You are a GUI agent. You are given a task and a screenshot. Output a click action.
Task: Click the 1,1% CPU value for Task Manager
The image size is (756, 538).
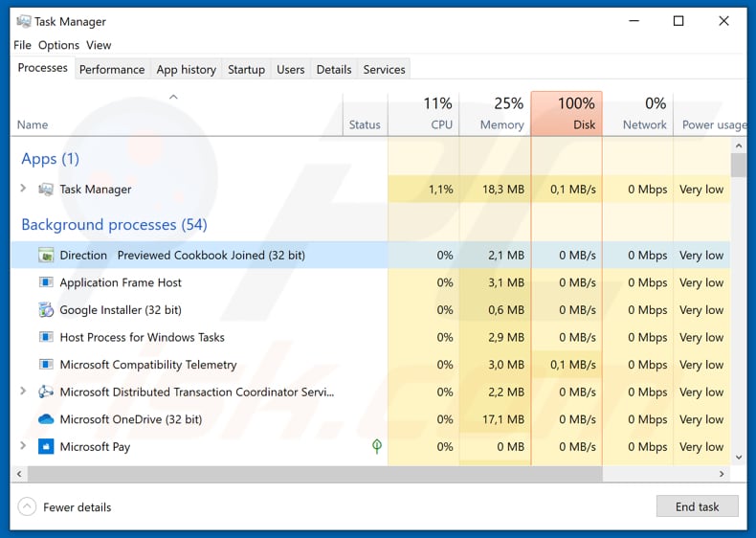click(x=440, y=190)
